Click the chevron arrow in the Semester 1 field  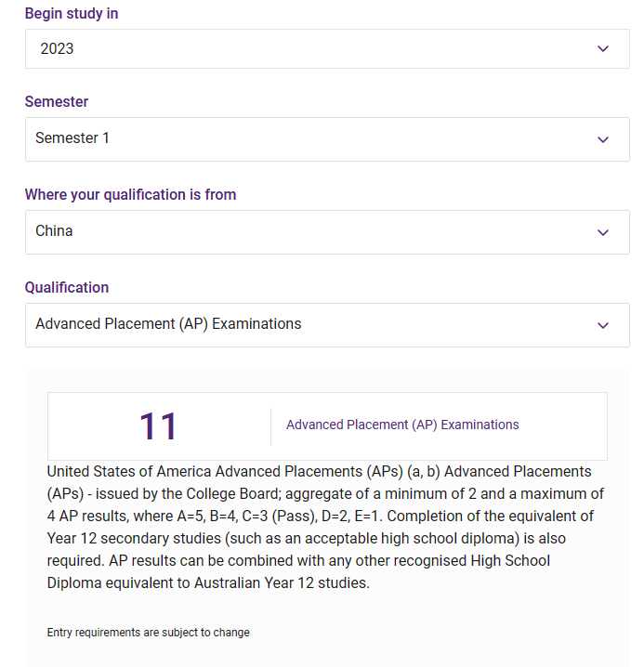pyautogui.click(x=603, y=139)
